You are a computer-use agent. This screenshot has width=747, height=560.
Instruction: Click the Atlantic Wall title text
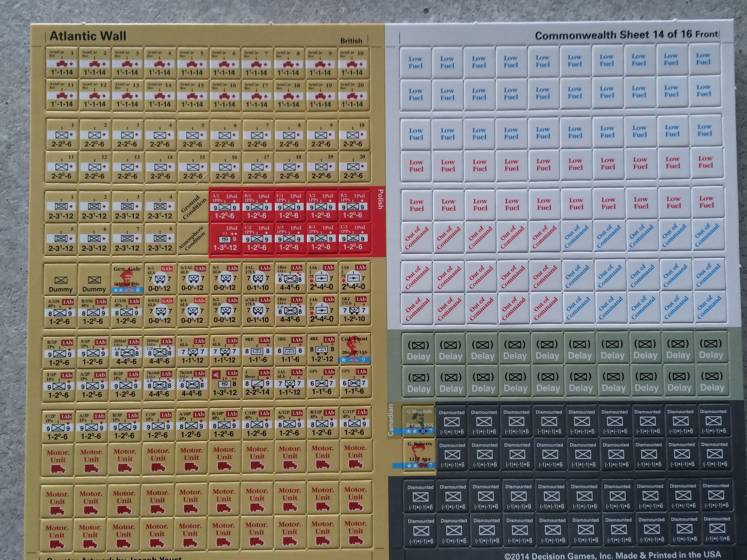pyautogui.click(x=88, y=36)
